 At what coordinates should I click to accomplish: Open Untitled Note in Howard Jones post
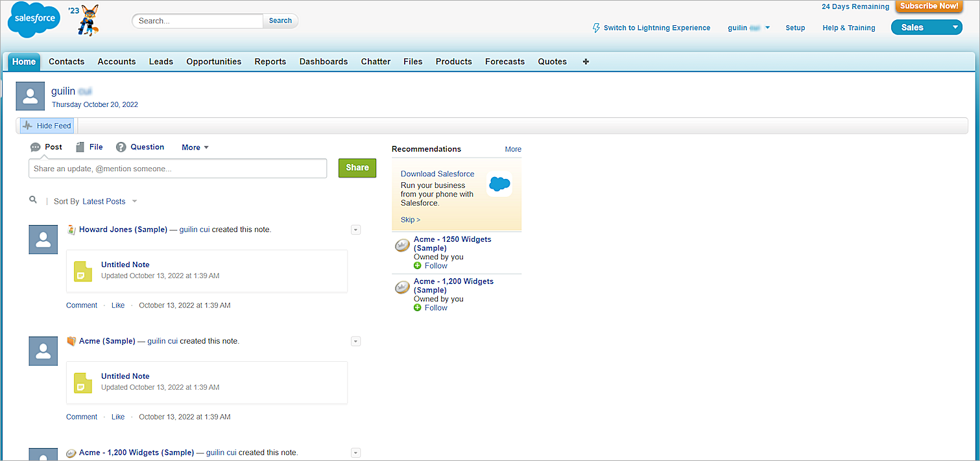(x=125, y=265)
